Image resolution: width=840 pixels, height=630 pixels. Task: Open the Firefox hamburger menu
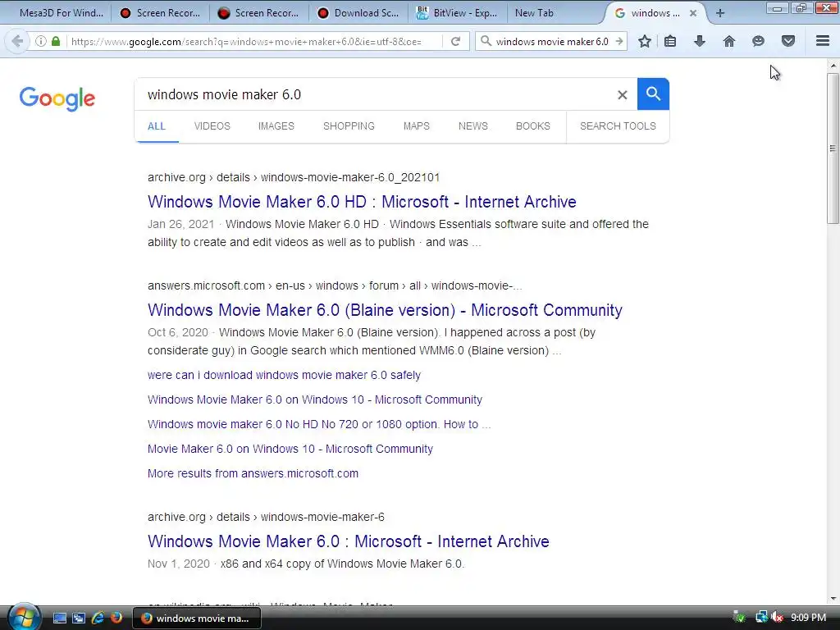point(823,41)
